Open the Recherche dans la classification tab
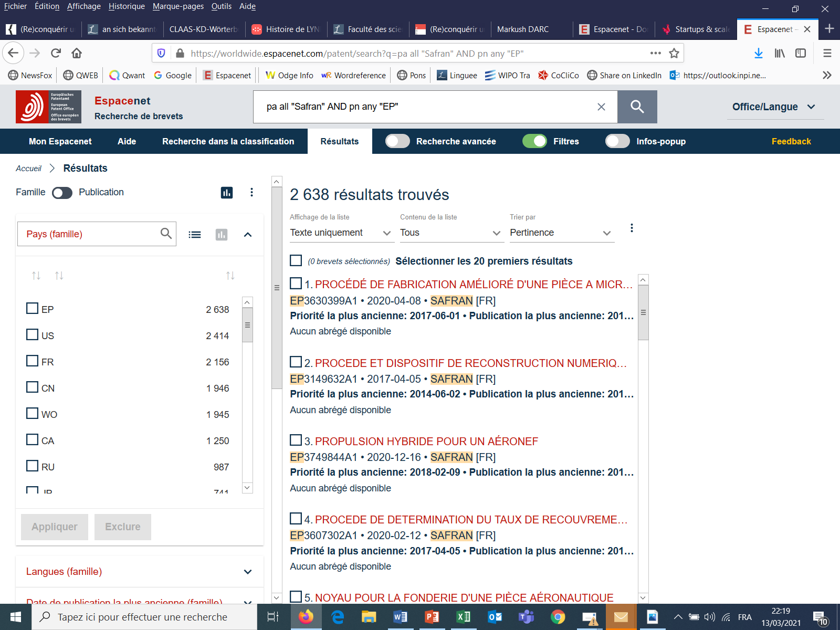840x630 pixels. point(228,141)
